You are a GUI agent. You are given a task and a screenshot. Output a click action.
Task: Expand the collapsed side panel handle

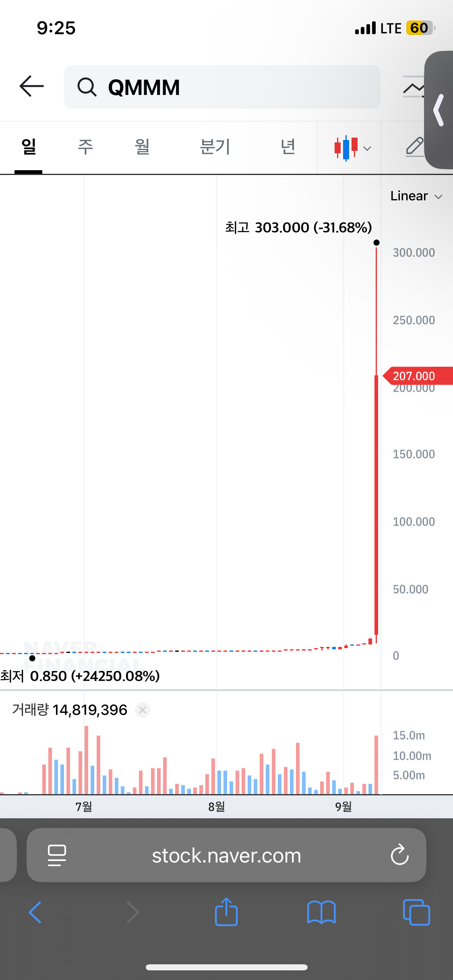pos(439,110)
